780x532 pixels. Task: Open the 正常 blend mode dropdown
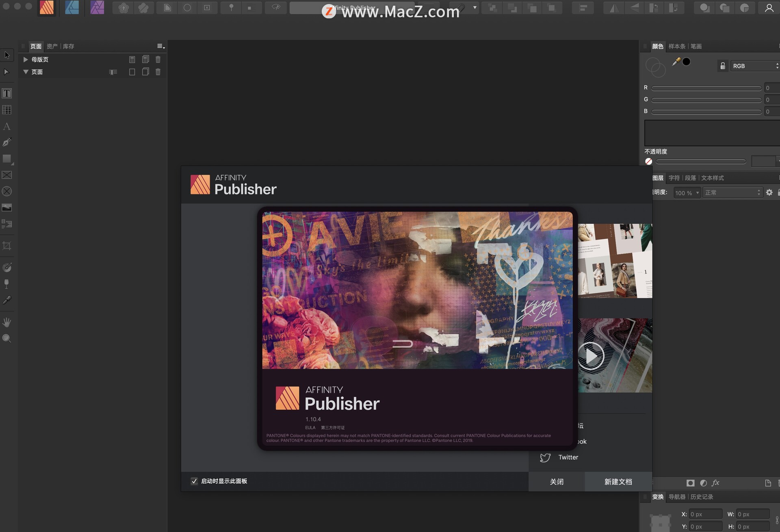coord(732,192)
